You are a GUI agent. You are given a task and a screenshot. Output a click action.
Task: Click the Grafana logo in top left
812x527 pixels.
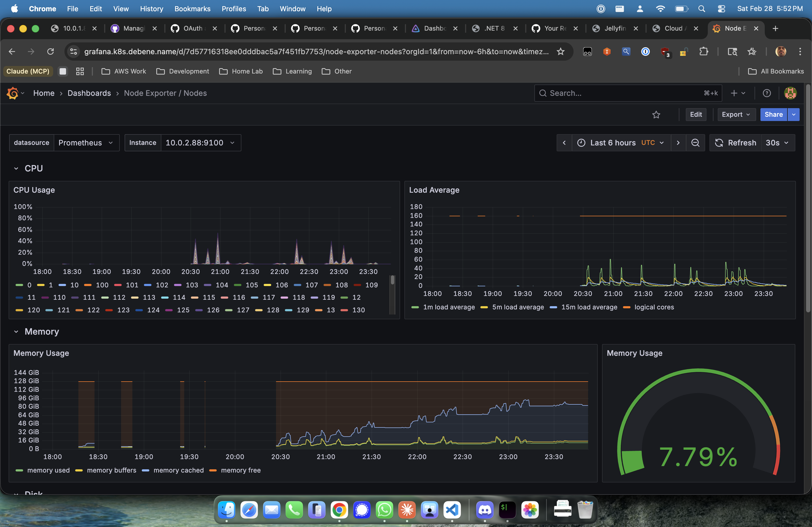pyautogui.click(x=13, y=93)
